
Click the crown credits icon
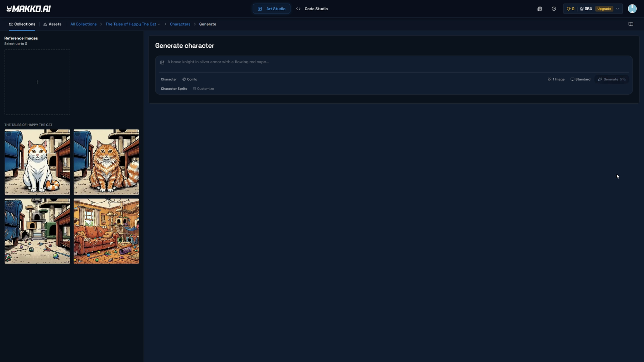[582, 9]
